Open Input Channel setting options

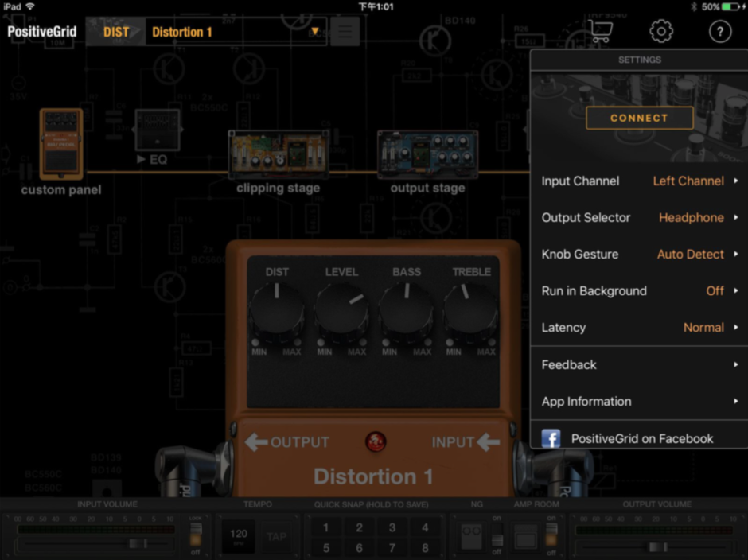coord(639,181)
